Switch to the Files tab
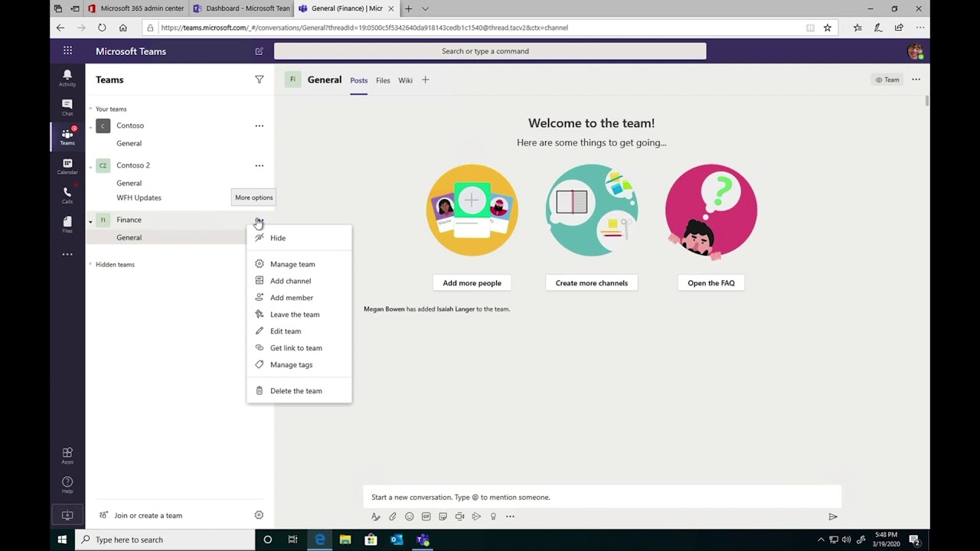 pyautogui.click(x=383, y=80)
